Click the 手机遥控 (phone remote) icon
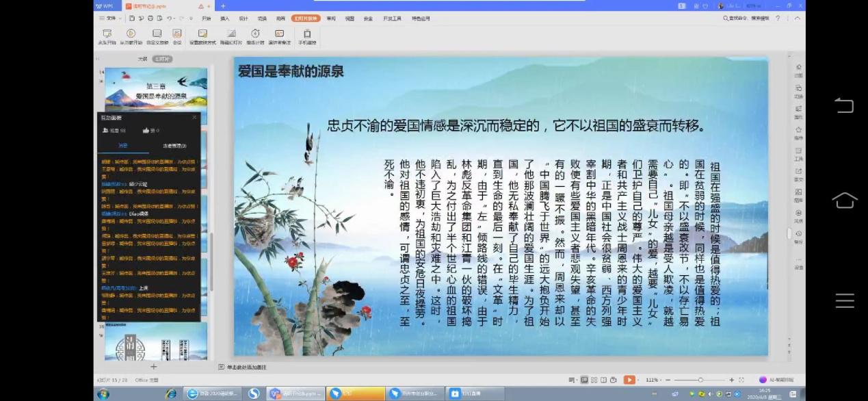The width and height of the screenshot is (868, 401). click(307, 34)
